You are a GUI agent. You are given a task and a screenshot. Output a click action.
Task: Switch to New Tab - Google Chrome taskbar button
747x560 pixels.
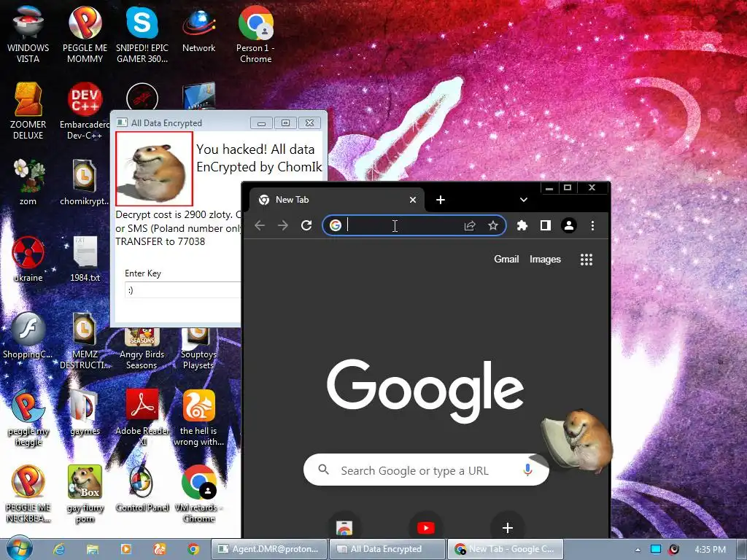505,549
